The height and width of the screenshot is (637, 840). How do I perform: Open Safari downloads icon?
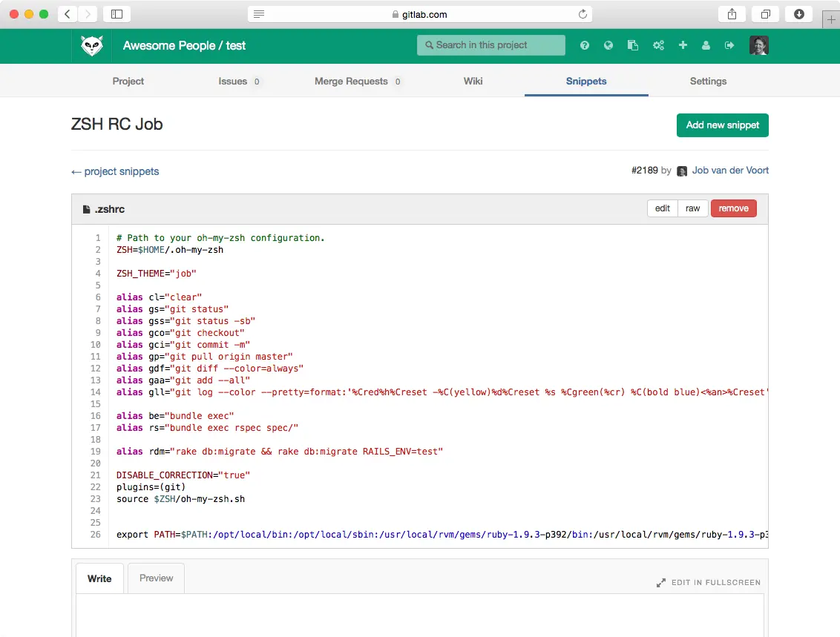pyautogui.click(x=798, y=14)
